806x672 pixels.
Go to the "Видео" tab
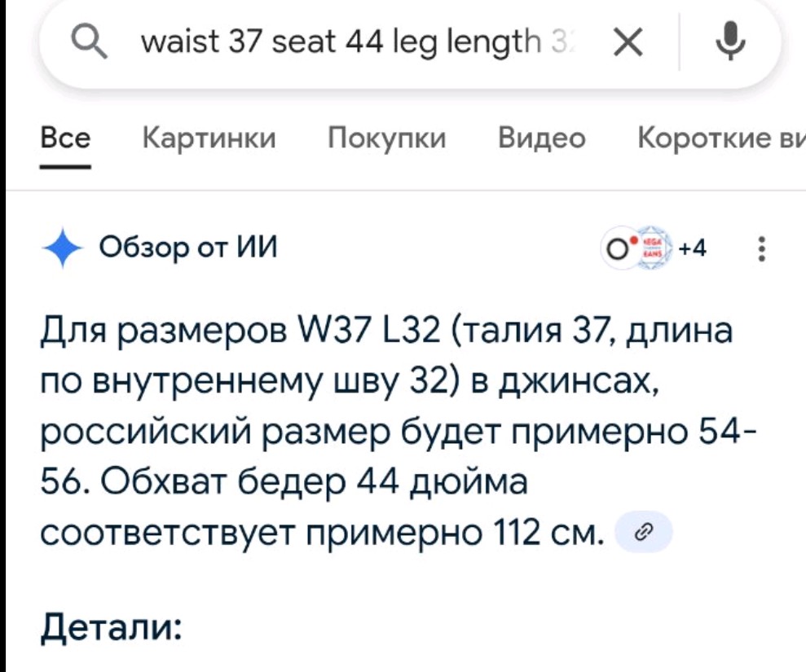[x=542, y=139]
